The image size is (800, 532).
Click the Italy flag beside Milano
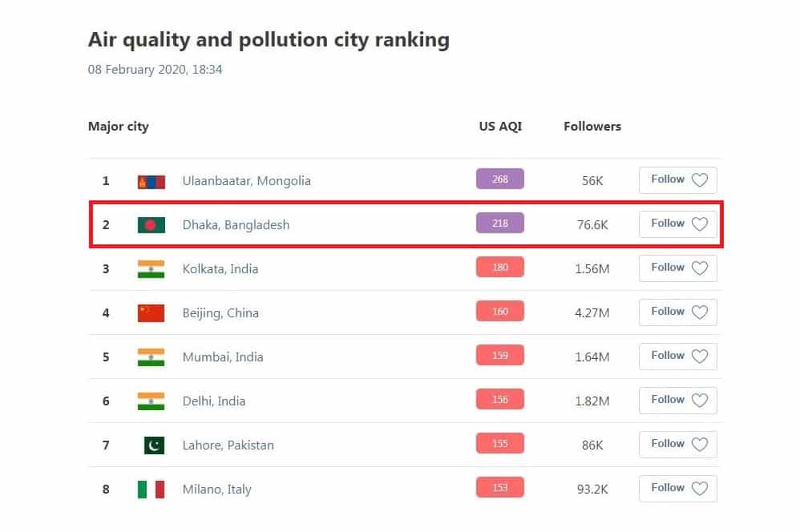pos(151,490)
